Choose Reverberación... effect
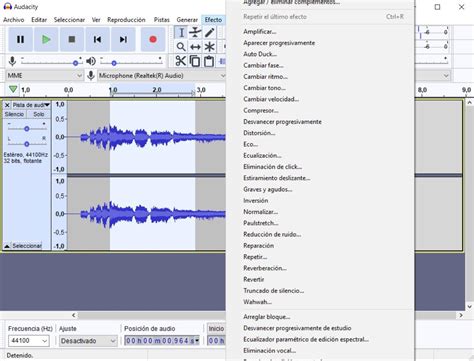The height and width of the screenshot is (361, 474). coord(265,268)
